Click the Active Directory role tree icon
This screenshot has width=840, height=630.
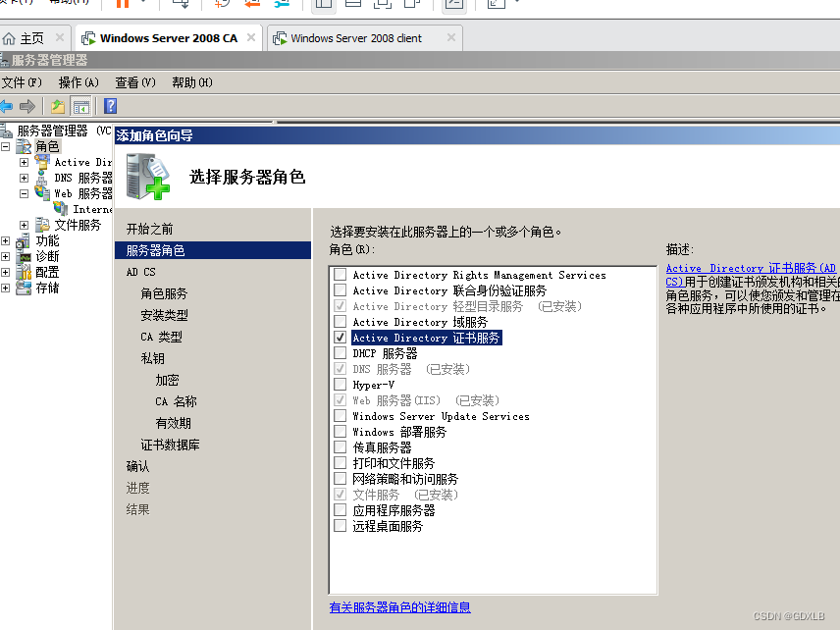(42, 161)
